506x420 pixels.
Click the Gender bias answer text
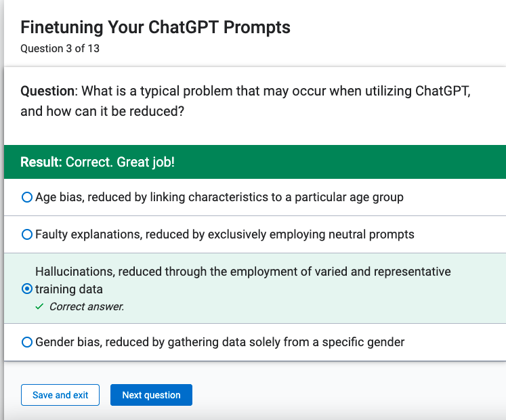219,342
